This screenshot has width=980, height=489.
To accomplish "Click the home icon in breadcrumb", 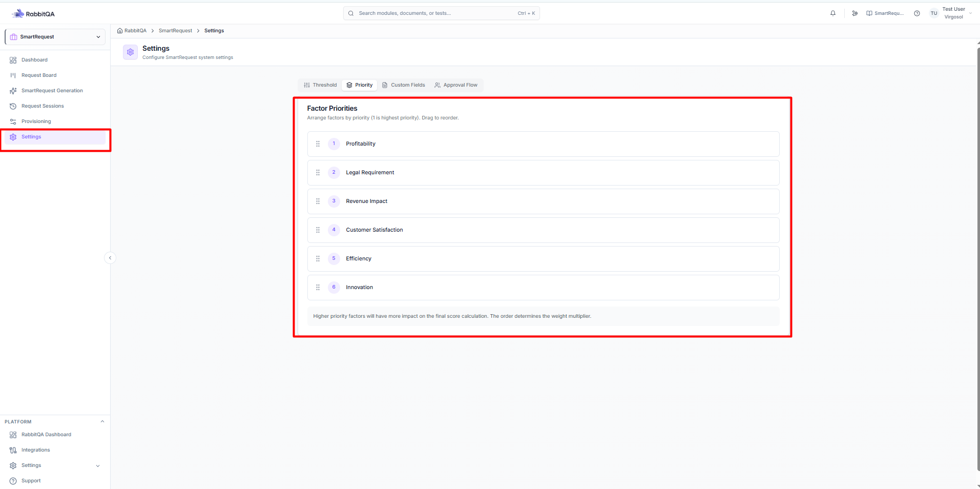I will click(x=120, y=31).
